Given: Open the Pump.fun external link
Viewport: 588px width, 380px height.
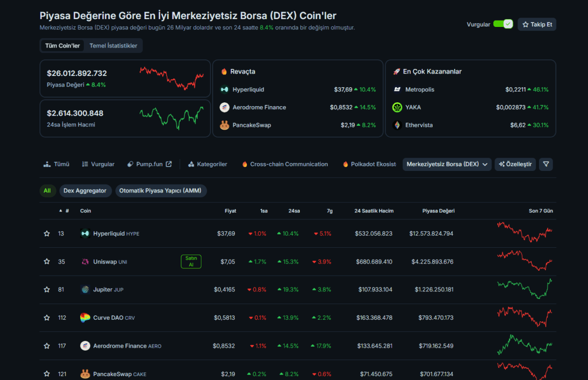Looking at the screenshot, I should [x=149, y=164].
